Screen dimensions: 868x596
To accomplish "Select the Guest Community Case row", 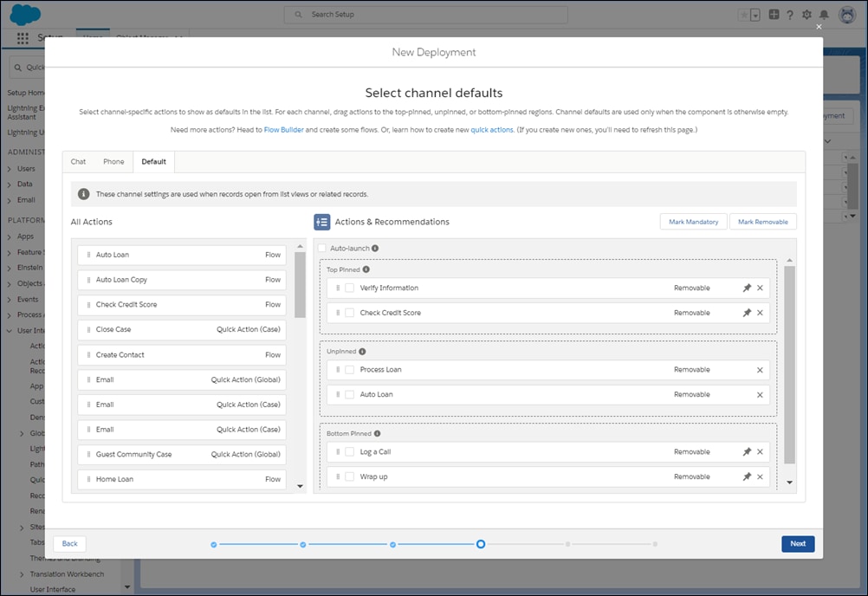I will coord(182,454).
